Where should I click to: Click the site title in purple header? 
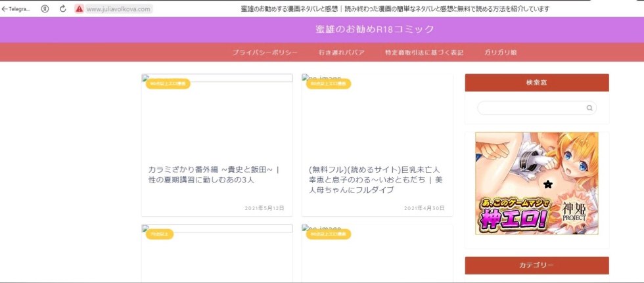(x=375, y=30)
